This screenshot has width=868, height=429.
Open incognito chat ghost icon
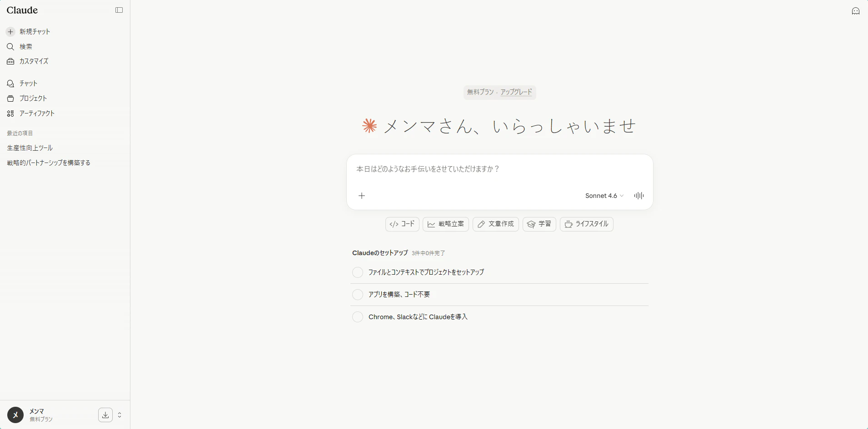click(x=856, y=11)
